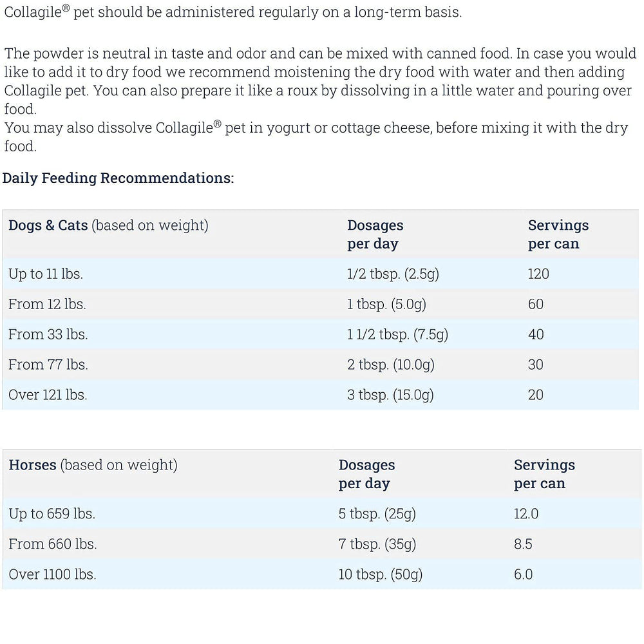Select the 1 tbsp. (5.0g) dosage
The height and width of the screenshot is (644, 644).
[386, 305]
